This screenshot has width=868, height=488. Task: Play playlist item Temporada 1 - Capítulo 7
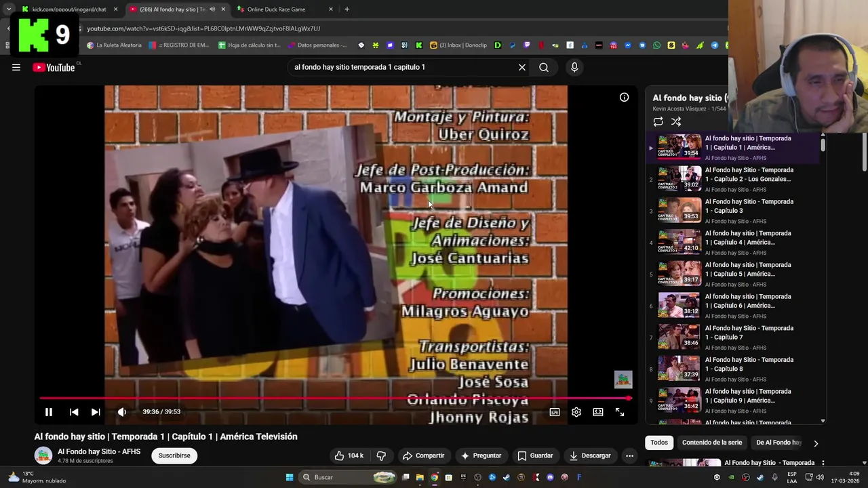tap(734, 338)
